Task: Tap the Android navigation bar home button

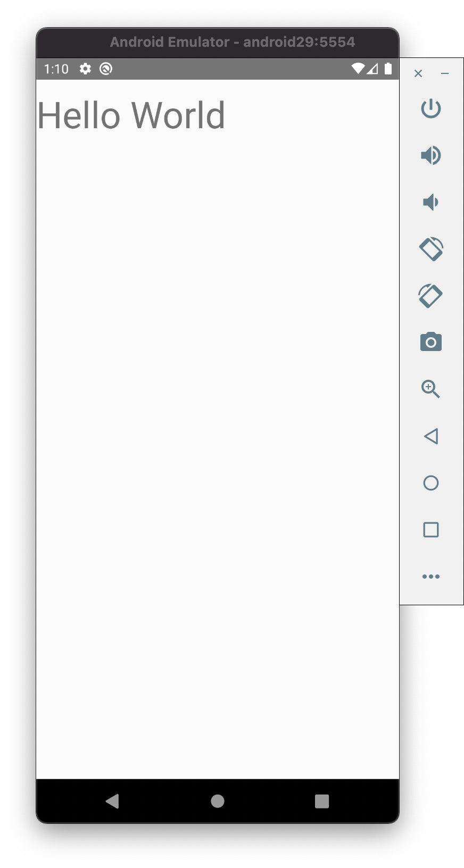Action: (218, 801)
